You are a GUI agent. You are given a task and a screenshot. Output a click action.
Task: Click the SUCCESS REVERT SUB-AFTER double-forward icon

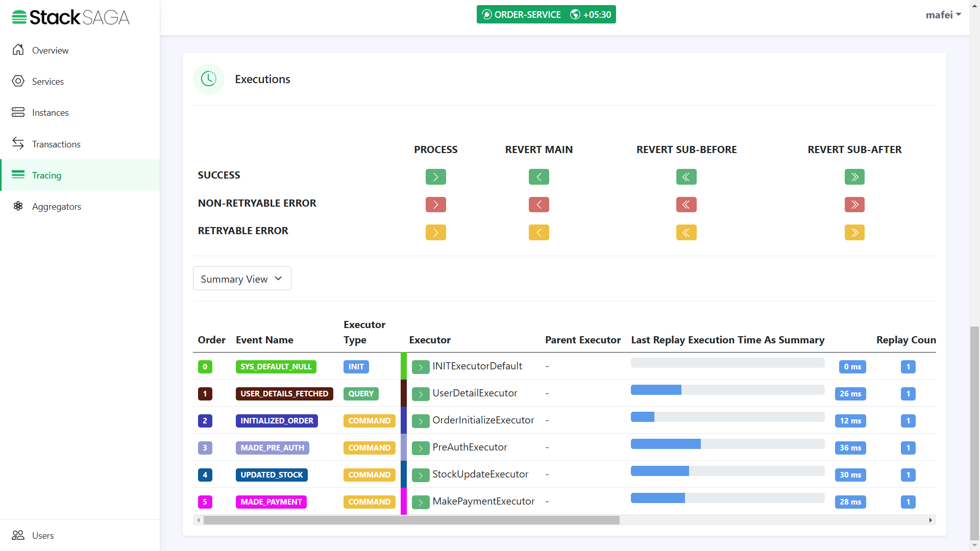[x=854, y=177]
